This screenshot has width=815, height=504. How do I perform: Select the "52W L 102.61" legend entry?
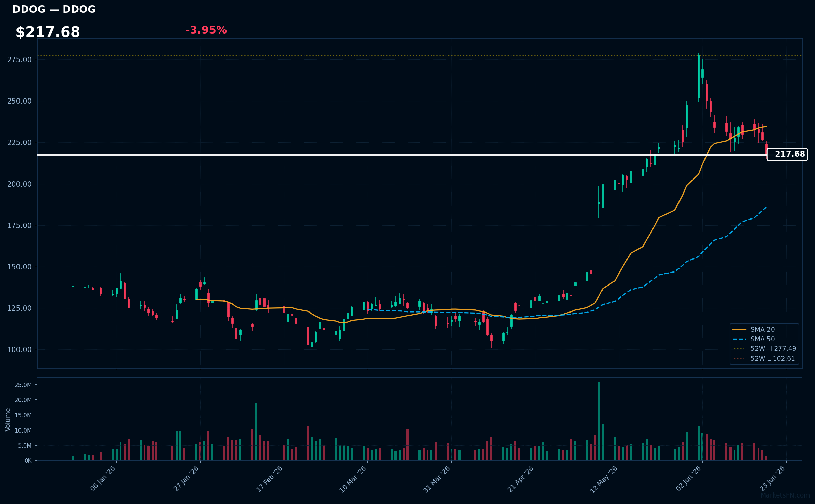[x=764, y=359]
